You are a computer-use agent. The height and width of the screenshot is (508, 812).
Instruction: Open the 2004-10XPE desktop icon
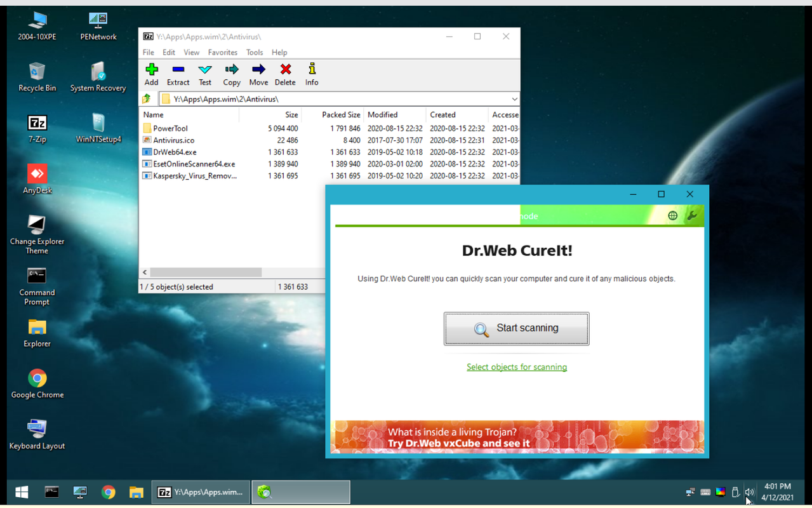(37, 27)
